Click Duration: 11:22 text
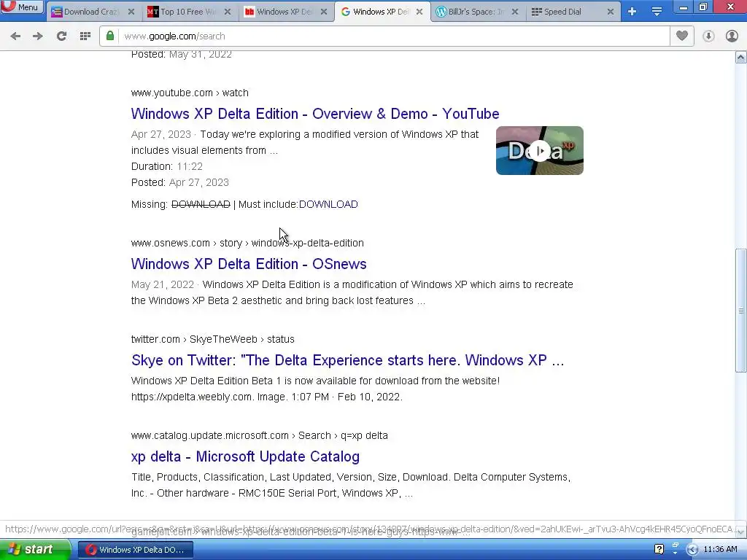 tap(167, 167)
